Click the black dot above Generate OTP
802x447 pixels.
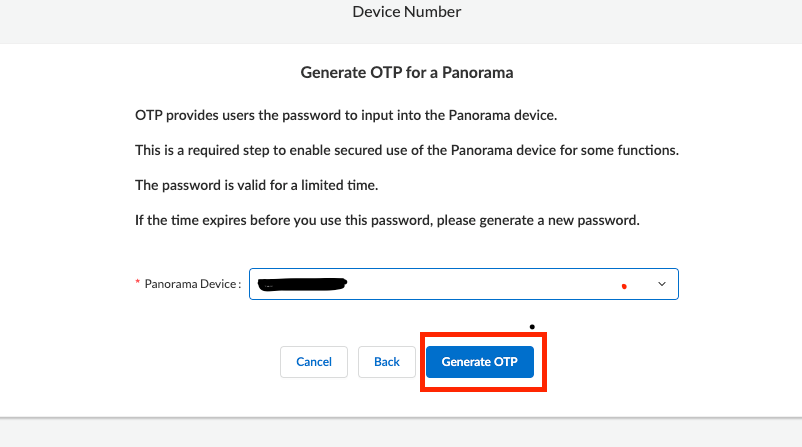[x=532, y=326]
